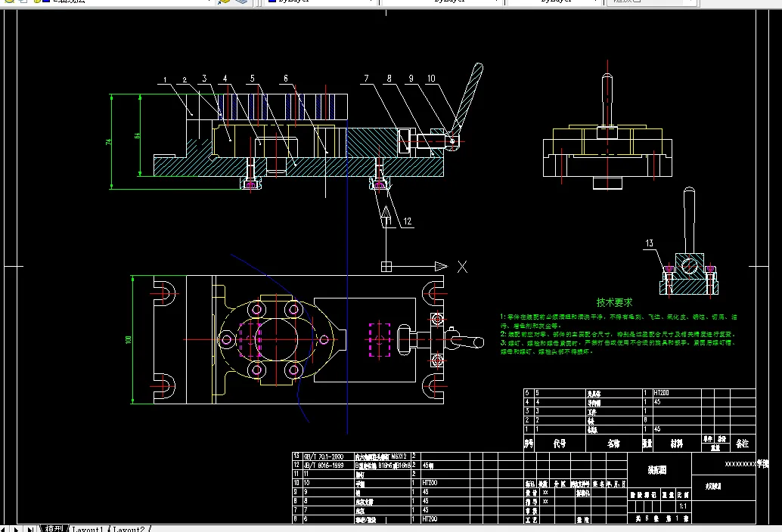Click the next layout tab arrow
This screenshot has height=532, width=782.
click(16, 529)
